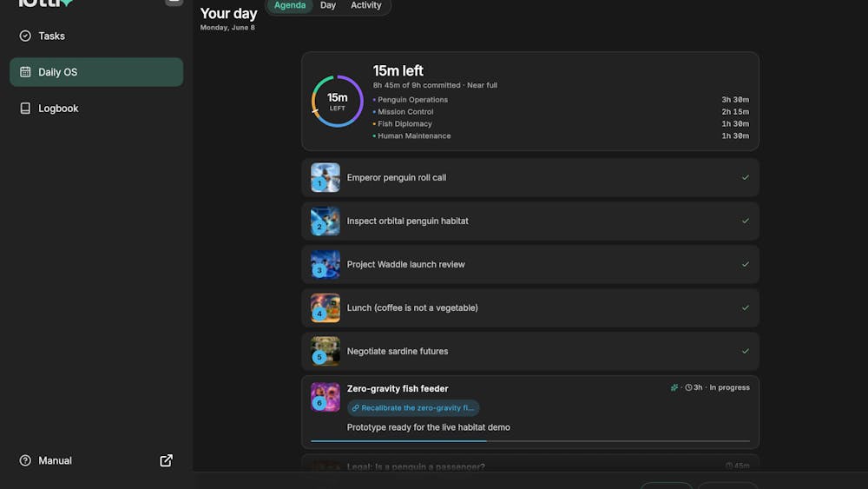Screen dimensions: 868x489
Task: Open linked task Recalibrate the zero-gravity chip
Action: (413, 408)
